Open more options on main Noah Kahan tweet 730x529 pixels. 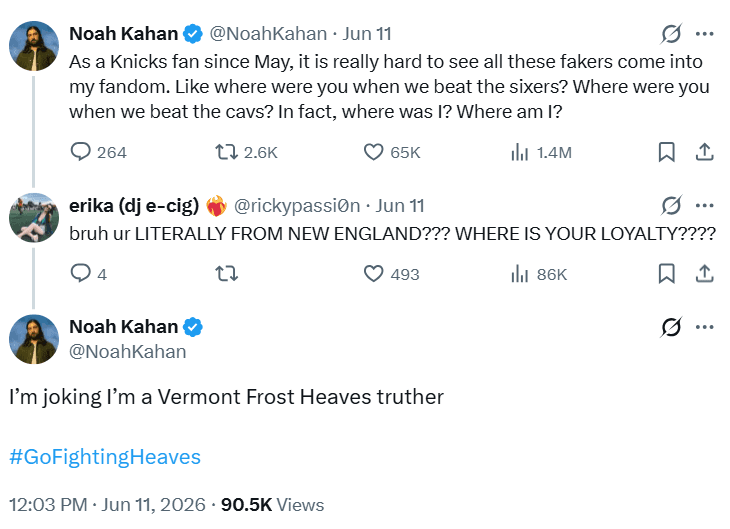pyautogui.click(x=704, y=327)
